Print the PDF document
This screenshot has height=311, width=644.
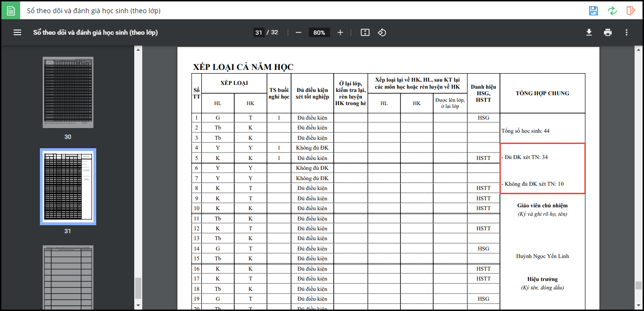coord(608,32)
